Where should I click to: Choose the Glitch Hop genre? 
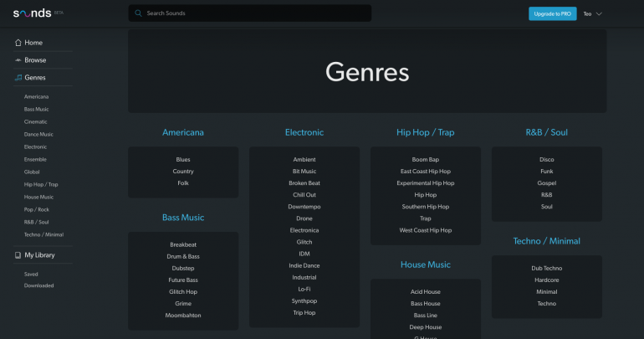(183, 292)
